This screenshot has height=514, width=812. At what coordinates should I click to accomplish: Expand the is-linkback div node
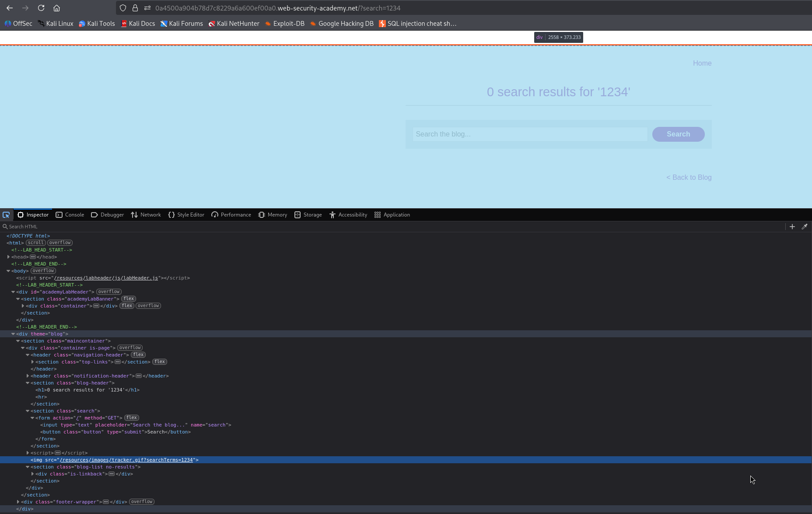[32, 474]
